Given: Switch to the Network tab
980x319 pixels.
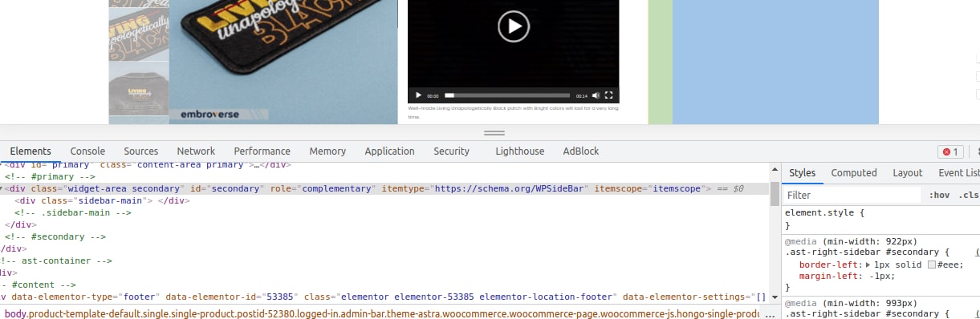Looking at the screenshot, I should click(196, 151).
